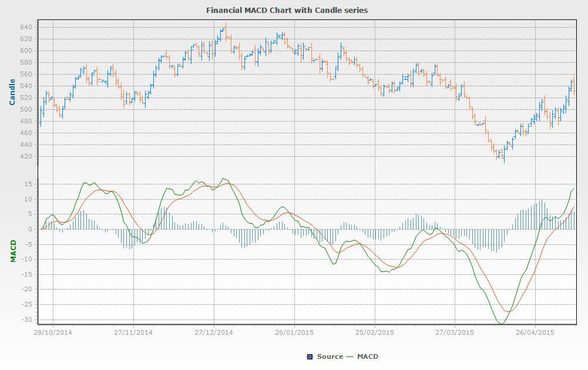
Task: Click the 420 value on the Candle axis
Action: click(x=26, y=156)
